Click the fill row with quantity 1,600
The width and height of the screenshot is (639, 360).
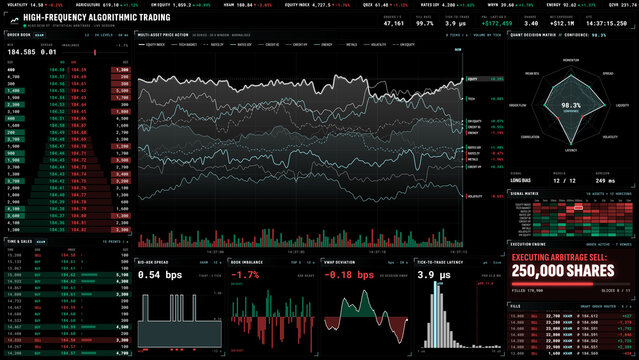click(x=571, y=353)
